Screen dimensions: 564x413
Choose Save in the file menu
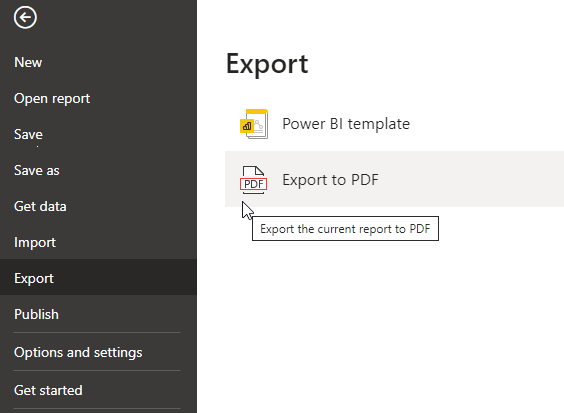(28, 134)
